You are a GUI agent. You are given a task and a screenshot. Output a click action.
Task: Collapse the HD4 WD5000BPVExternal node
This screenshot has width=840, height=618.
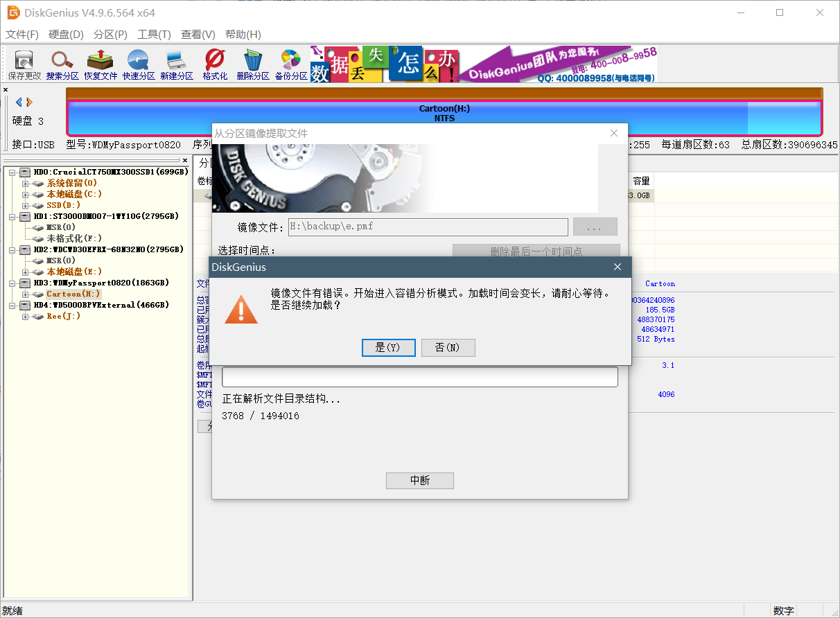point(12,305)
